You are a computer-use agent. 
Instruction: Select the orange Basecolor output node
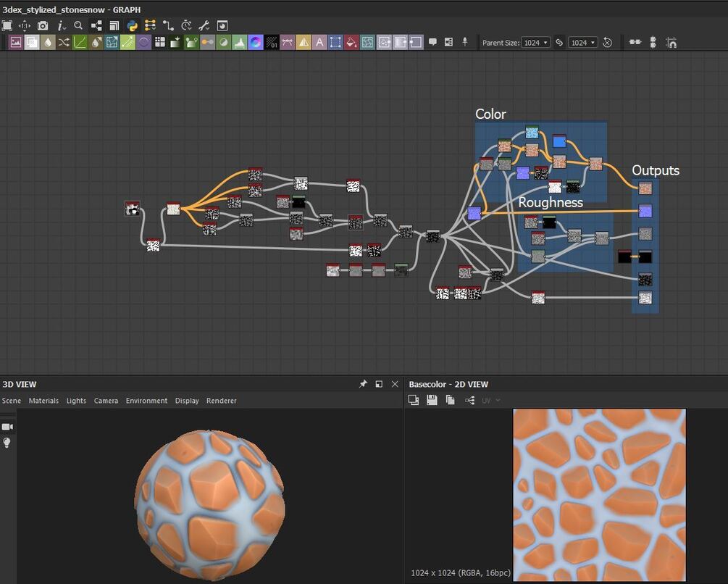(645, 188)
